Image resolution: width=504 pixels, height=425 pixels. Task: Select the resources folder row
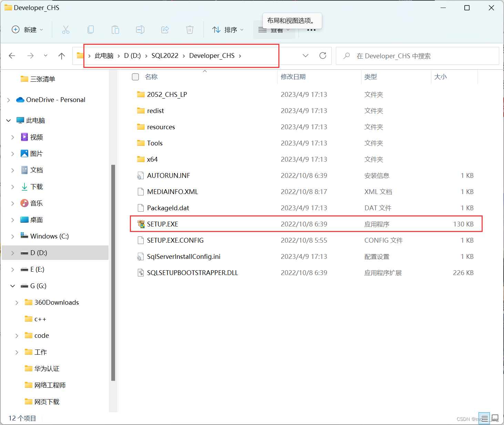point(306,127)
